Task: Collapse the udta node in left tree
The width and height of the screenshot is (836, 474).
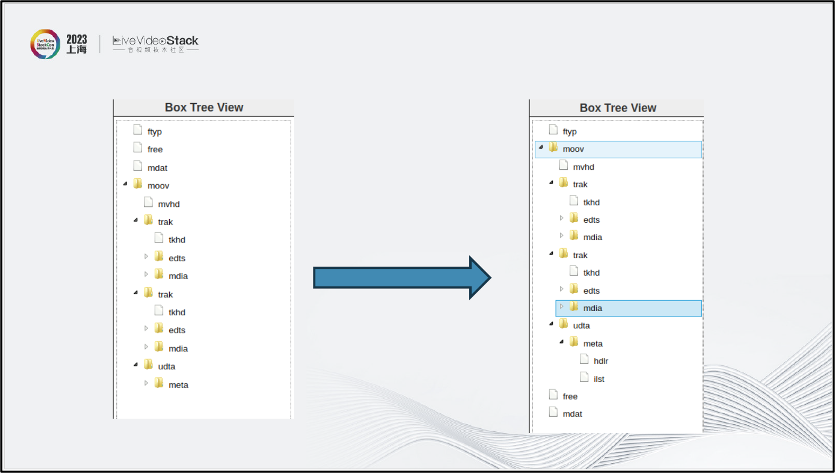Action: [x=136, y=365]
